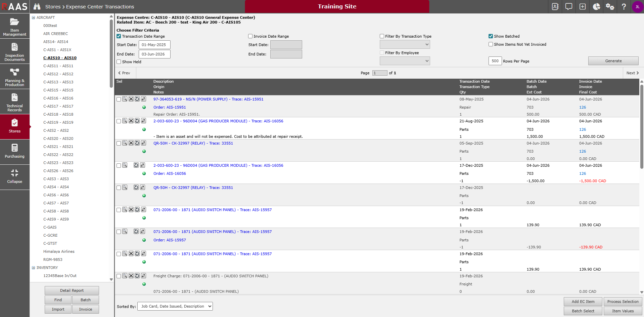The height and width of the screenshot is (317, 644).
Task: Go to Next page
Action: pos(632,73)
